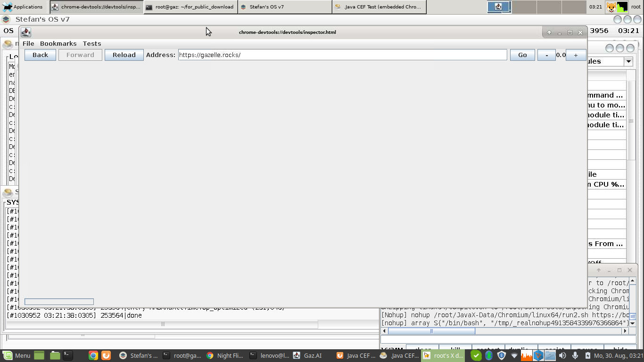The width and height of the screenshot is (644, 362).
Task: Launch Firefox from taskbar launcher
Action: click(106, 355)
